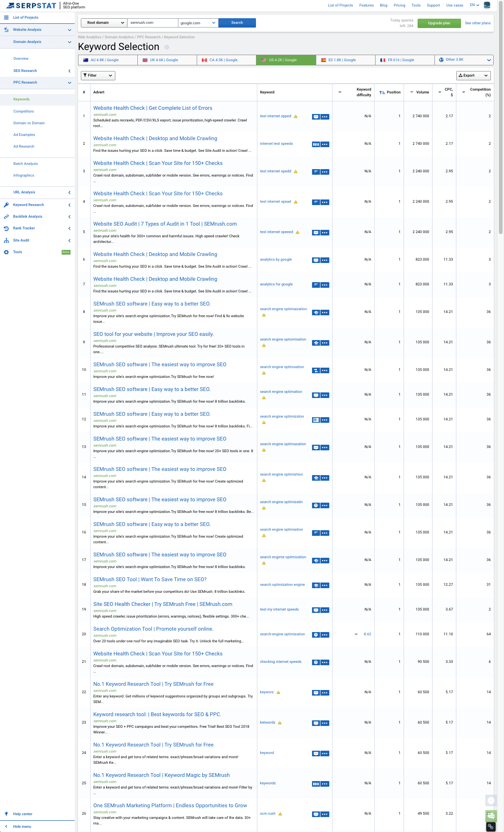
Task: Click the Tools gear icon in the sidebar
Action: (6, 252)
